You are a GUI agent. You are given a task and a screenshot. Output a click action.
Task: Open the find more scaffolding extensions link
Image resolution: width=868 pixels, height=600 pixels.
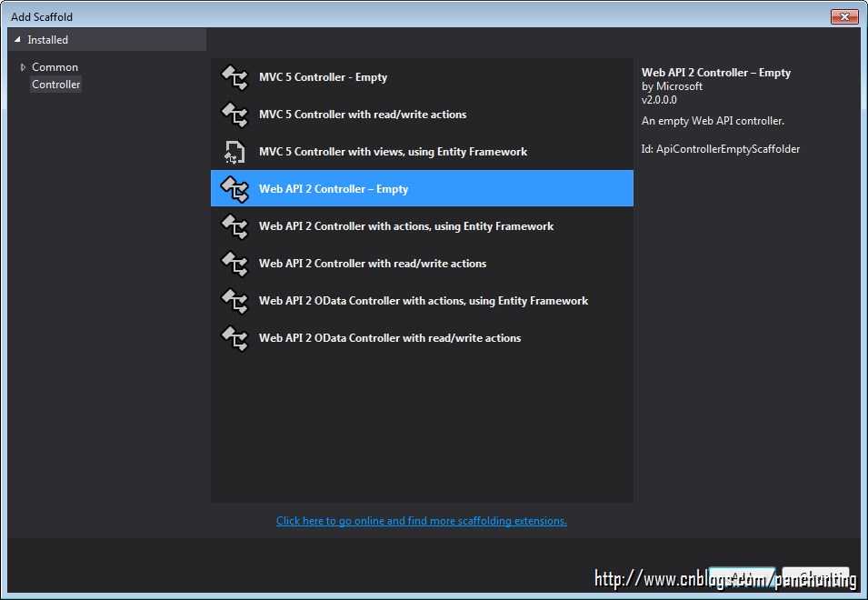click(x=421, y=521)
